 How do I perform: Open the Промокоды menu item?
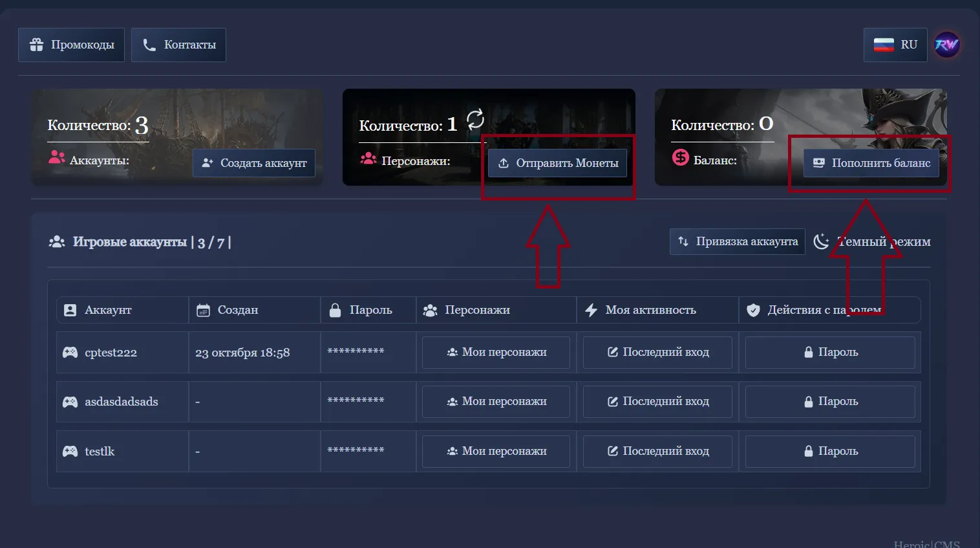(71, 45)
